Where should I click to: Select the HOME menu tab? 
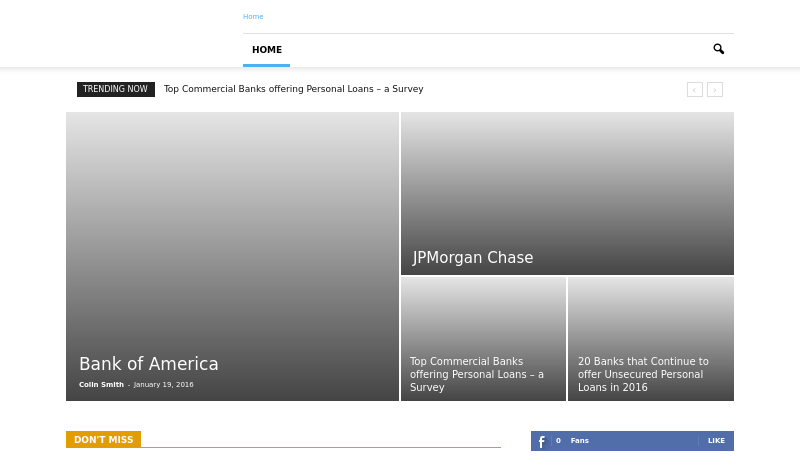tap(266, 50)
